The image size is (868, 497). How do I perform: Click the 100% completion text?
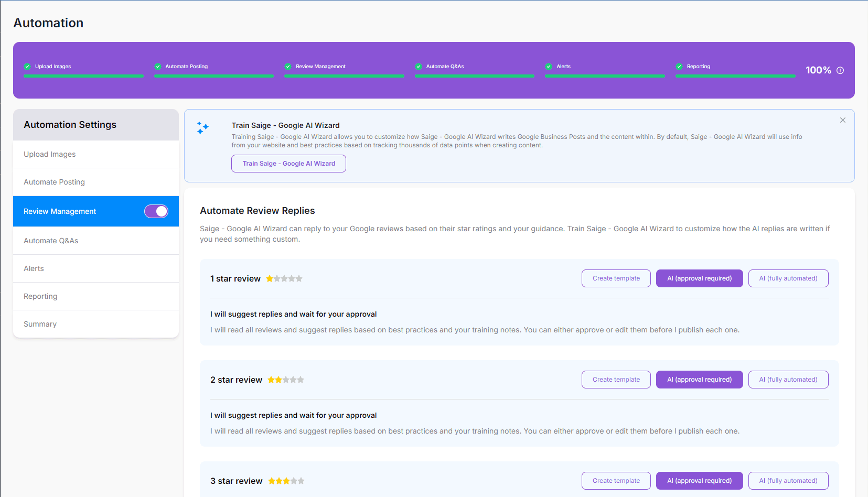(x=818, y=70)
